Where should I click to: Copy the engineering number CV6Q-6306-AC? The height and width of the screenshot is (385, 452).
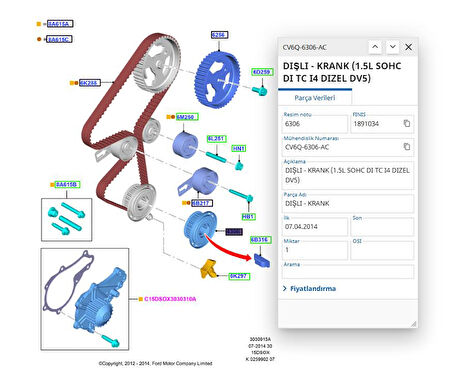click(407, 147)
